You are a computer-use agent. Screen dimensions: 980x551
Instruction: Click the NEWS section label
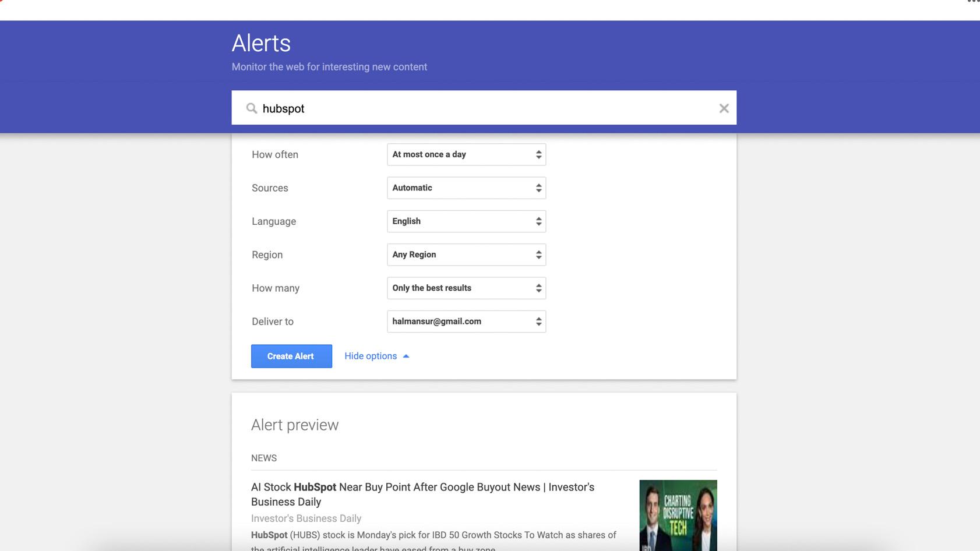click(264, 458)
